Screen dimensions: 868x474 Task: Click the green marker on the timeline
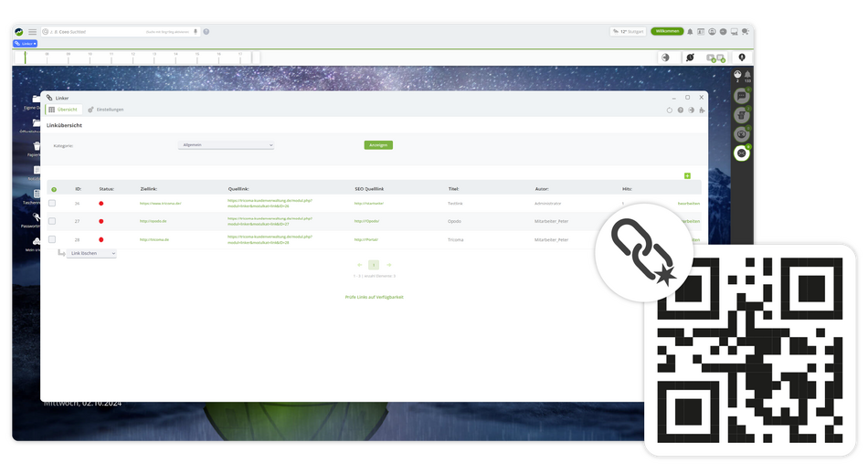25,57
